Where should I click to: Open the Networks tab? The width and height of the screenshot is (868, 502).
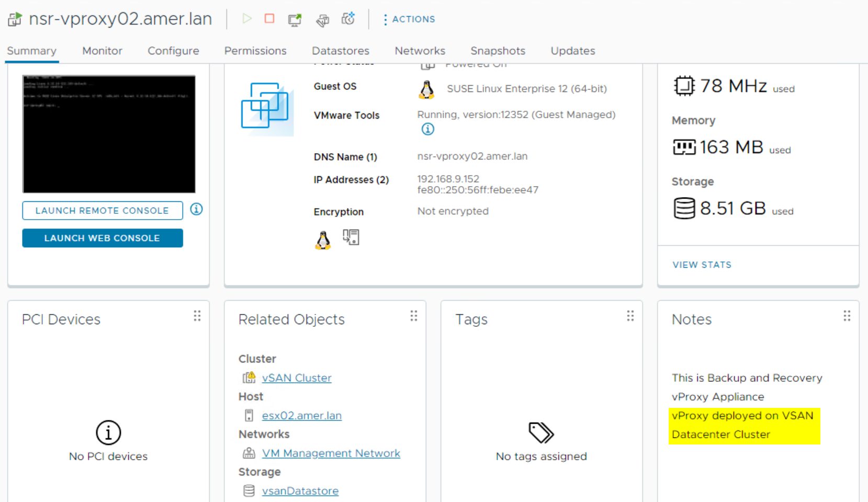(420, 51)
